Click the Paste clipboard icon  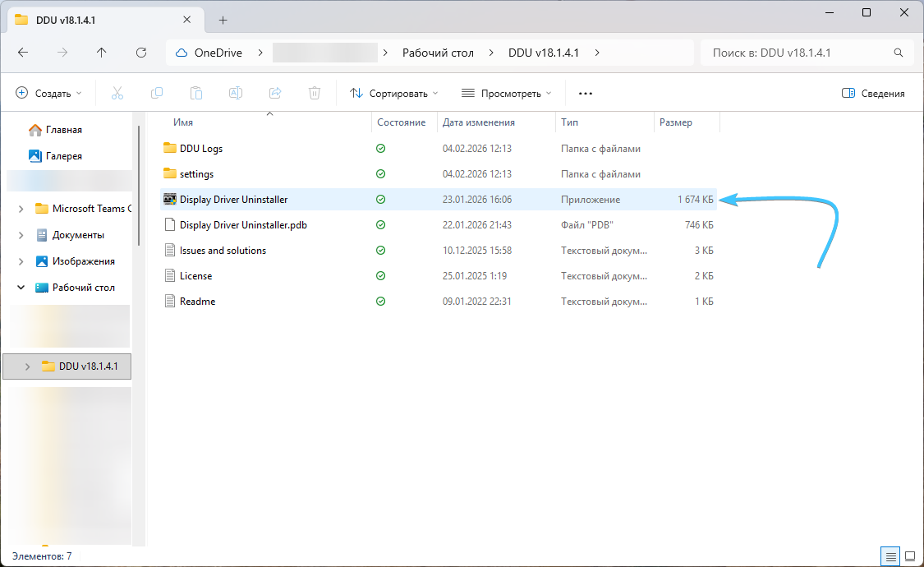coord(196,94)
